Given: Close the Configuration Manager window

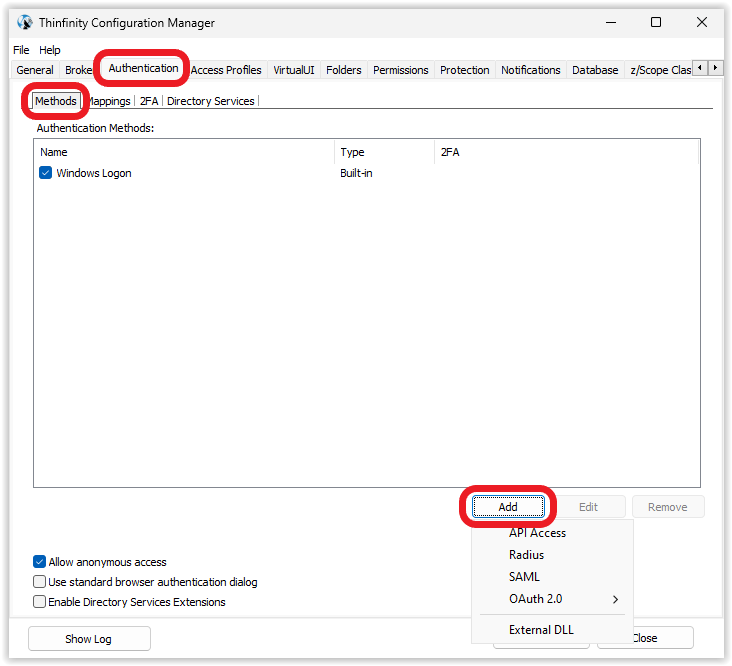Looking at the screenshot, I should pos(702,22).
